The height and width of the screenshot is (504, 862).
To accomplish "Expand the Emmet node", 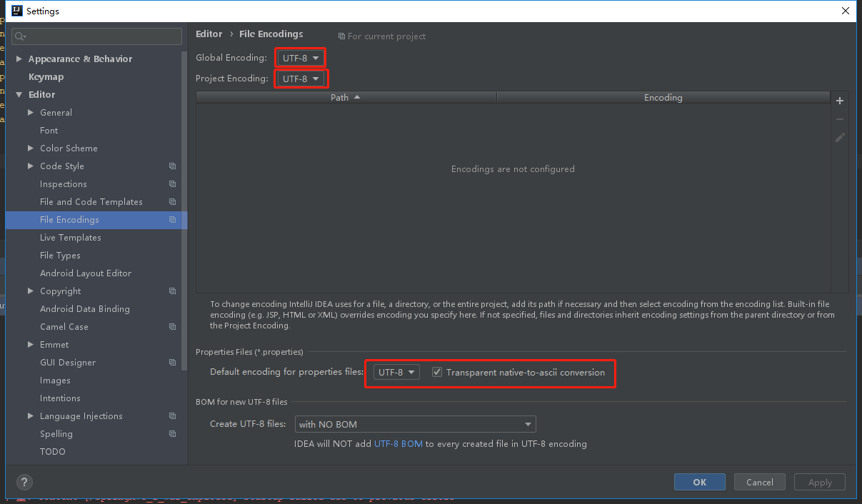I will (31, 344).
